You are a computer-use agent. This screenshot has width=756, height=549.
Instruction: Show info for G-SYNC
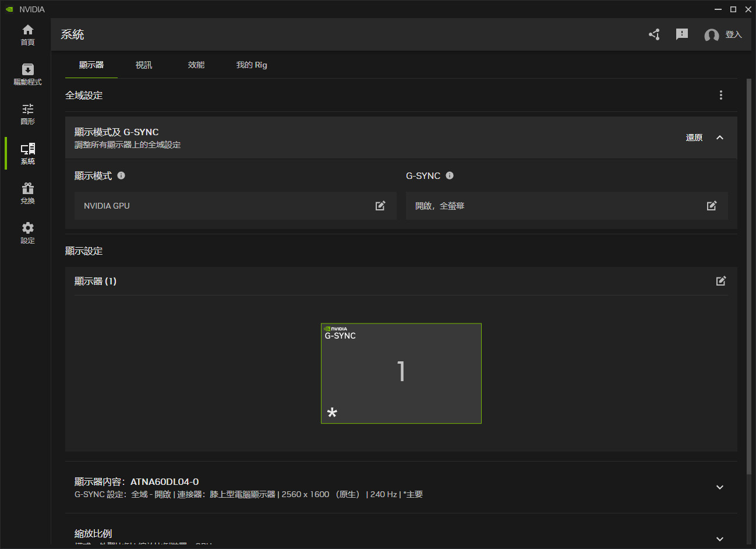click(x=450, y=175)
